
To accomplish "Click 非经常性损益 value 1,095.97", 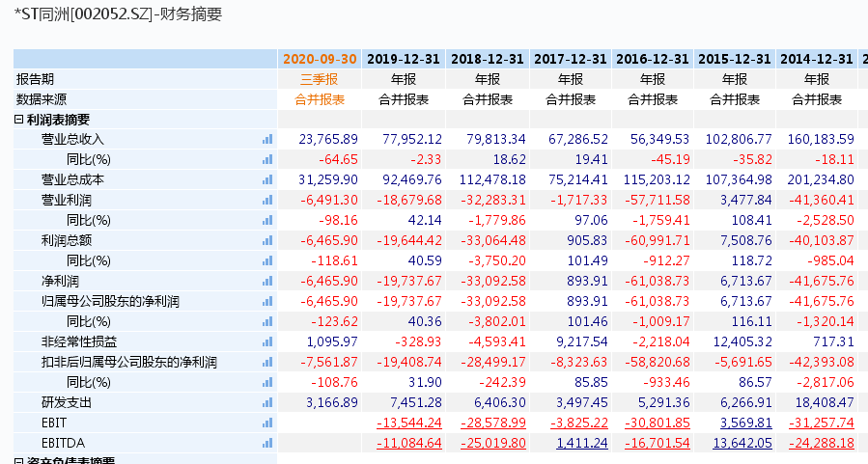I will point(332,341).
